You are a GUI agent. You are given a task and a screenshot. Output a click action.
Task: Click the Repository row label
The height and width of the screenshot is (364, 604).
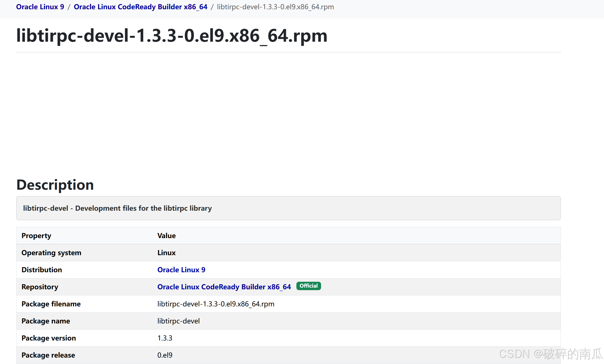point(40,287)
